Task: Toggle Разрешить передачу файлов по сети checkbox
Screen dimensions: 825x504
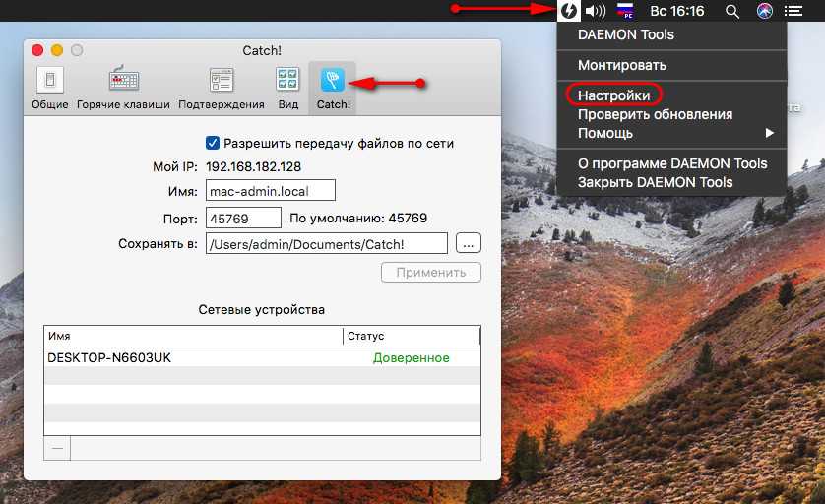Action: click(x=213, y=143)
